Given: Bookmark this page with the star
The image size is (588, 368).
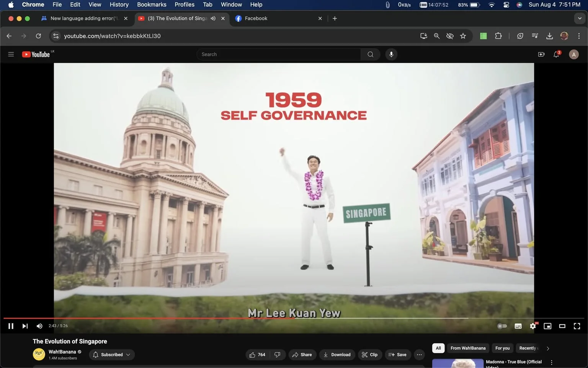Looking at the screenshot, I should 463,36.
